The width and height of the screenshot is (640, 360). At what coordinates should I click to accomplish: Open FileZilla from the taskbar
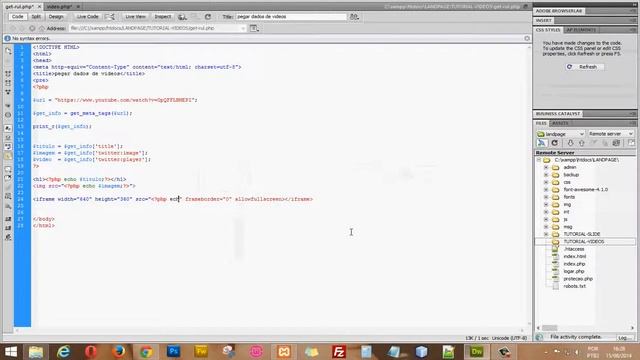pyautogui.click(x=338, y=351)
